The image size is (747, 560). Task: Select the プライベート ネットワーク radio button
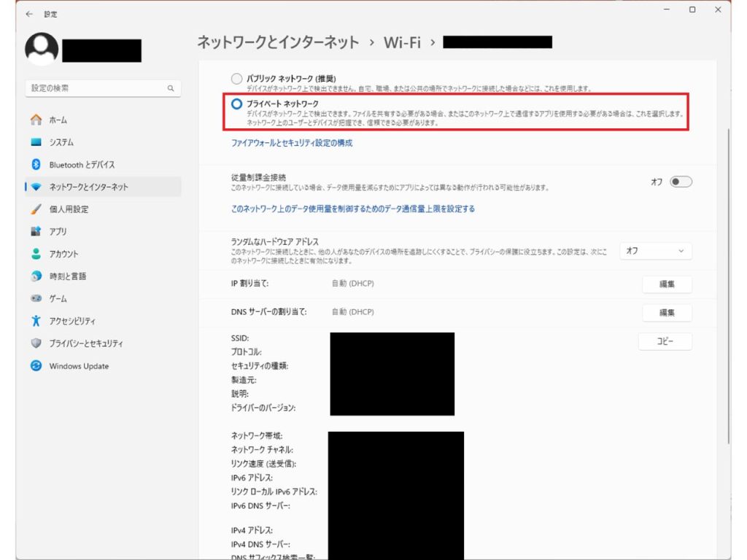click(236, 102)
